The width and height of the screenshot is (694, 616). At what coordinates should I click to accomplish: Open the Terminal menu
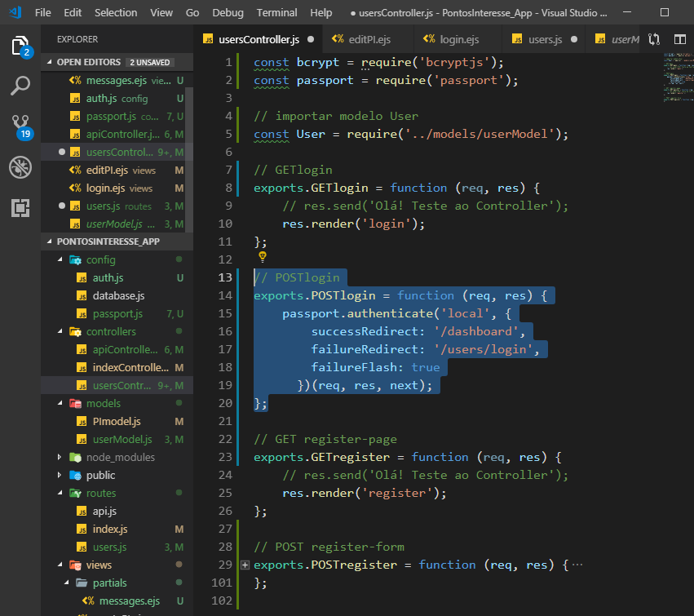pyautogui.click(x=276, y=12)
